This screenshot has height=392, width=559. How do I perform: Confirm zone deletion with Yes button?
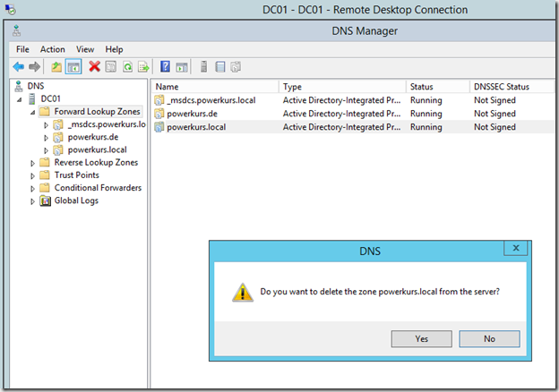pyautogui.click(x=421, y=338)
